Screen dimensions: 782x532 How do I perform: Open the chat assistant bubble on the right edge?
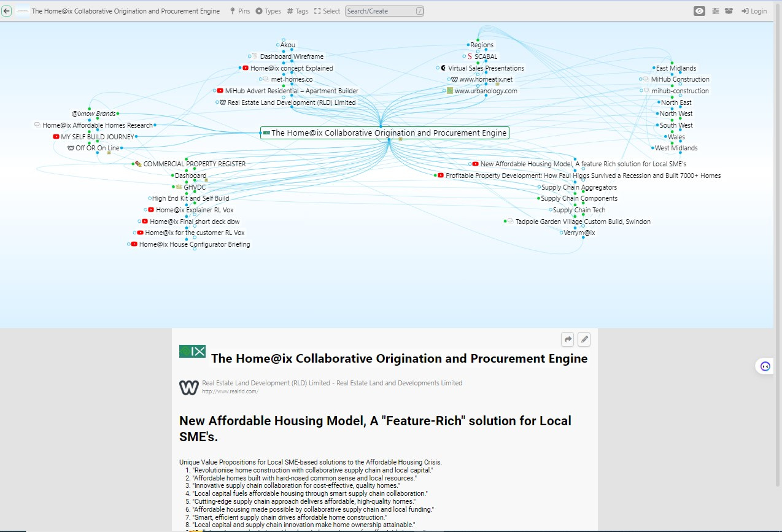pos(765,366)
